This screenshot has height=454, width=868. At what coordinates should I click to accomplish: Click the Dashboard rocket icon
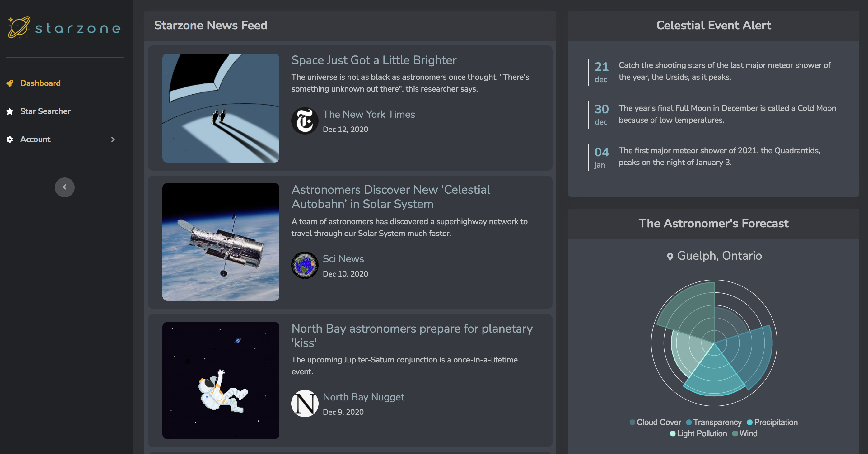(x=10, y=83)
